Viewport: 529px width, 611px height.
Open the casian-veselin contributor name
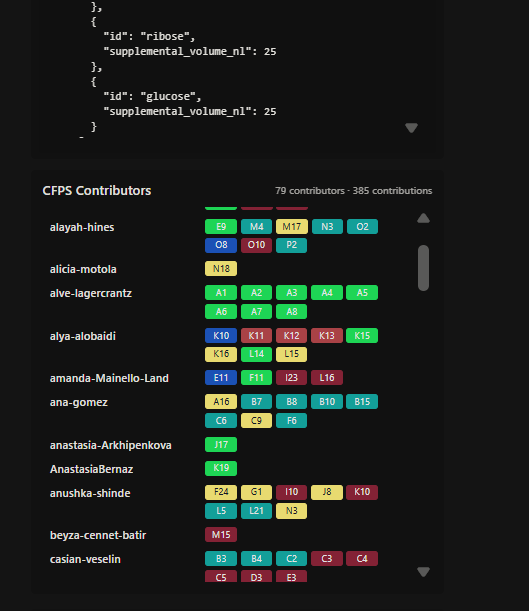tap(85, 559)
